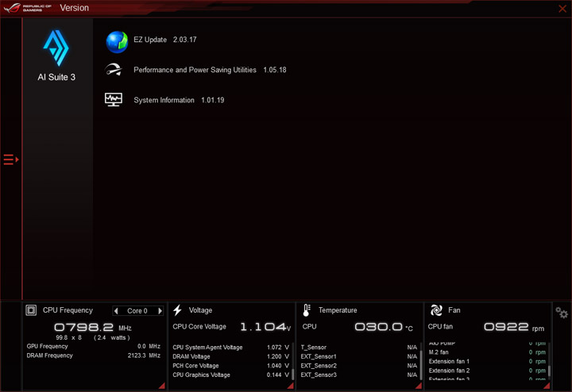
Task: Open the monitor settings gear icon
Action: [562, 313]
